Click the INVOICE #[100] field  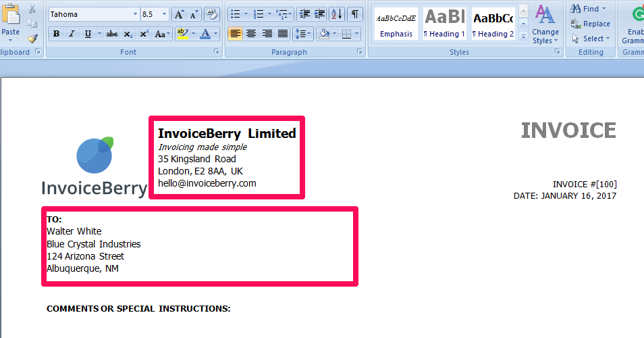pyautogui.click(x=585, y=185)
